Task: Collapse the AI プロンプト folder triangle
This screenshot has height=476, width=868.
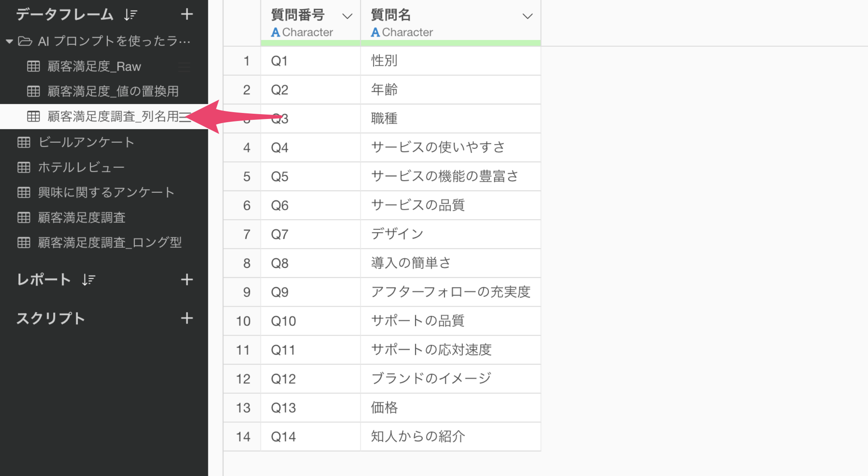Action: [9, 41]
